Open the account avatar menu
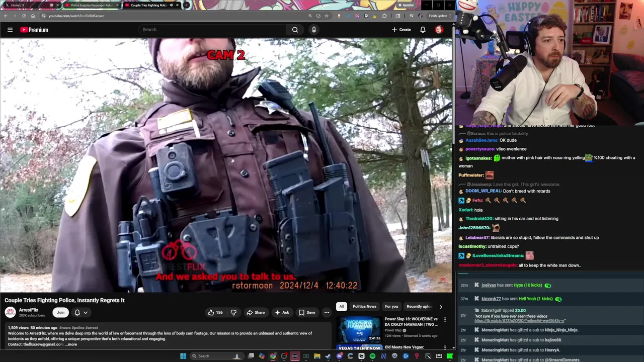644x362 pixels. point(439,30)
